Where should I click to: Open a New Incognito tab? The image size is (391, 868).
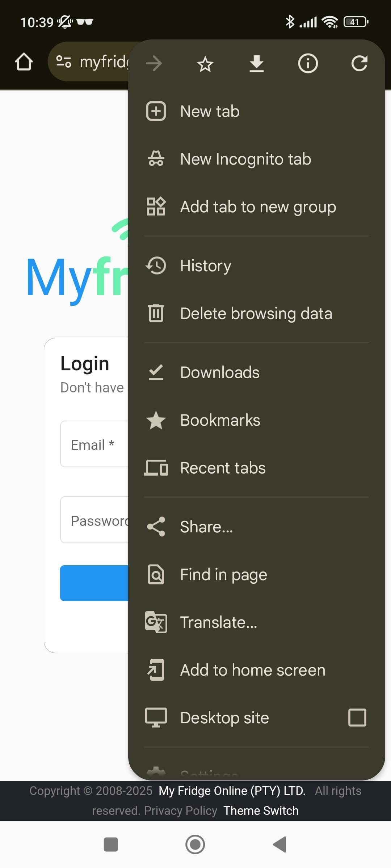[257, 159]
